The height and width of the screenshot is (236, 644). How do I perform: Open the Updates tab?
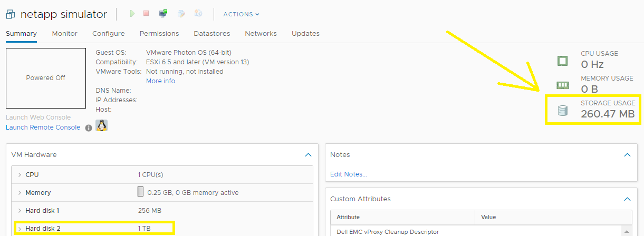(x=305, y=34)
